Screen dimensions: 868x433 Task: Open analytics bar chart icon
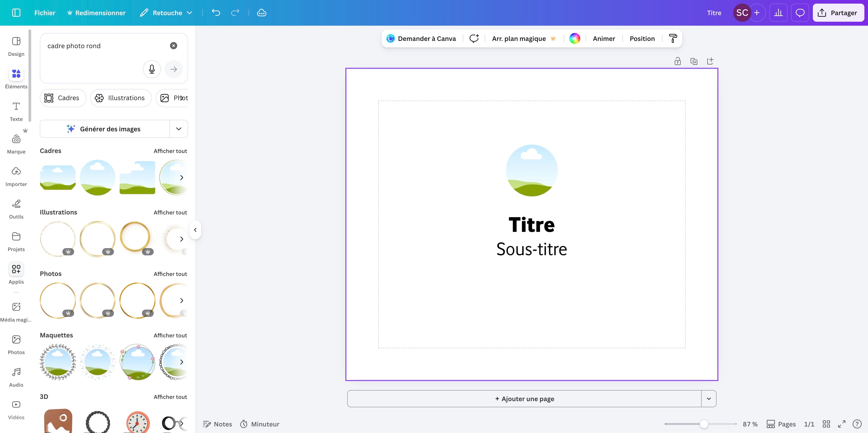tap(778, 13)
